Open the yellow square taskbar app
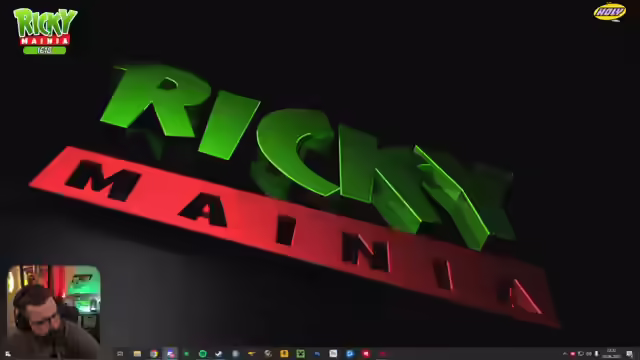 point(284,354)
